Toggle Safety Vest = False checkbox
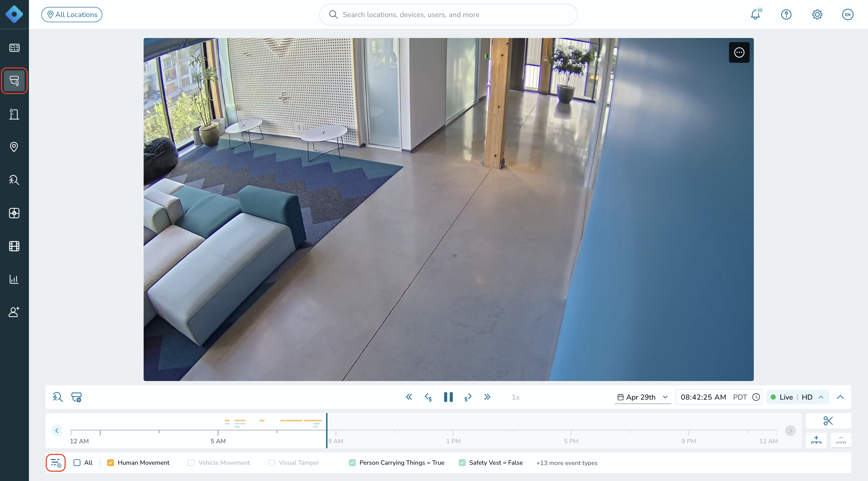 pos(462,463)
